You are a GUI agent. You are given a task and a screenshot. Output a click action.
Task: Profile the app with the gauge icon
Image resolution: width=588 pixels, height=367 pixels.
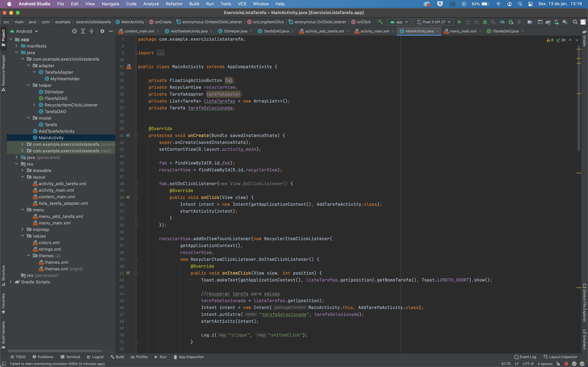503,22
